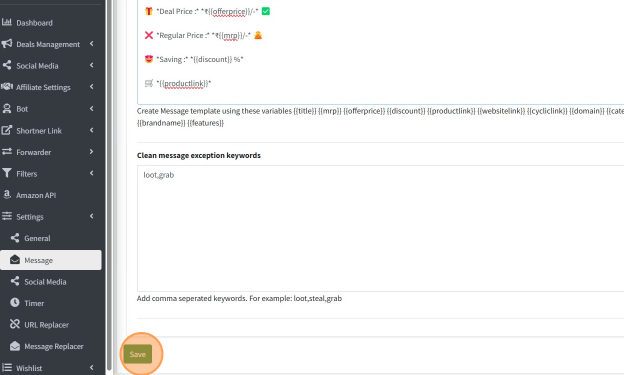Click the sidebar vertical scrollbar
Viewport: 624px width, 375px height.
pos(109,185)
